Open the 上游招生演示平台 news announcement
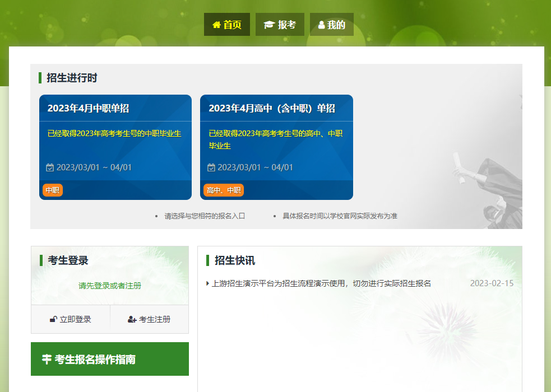The image size is (551, 392). coord(321,283)
